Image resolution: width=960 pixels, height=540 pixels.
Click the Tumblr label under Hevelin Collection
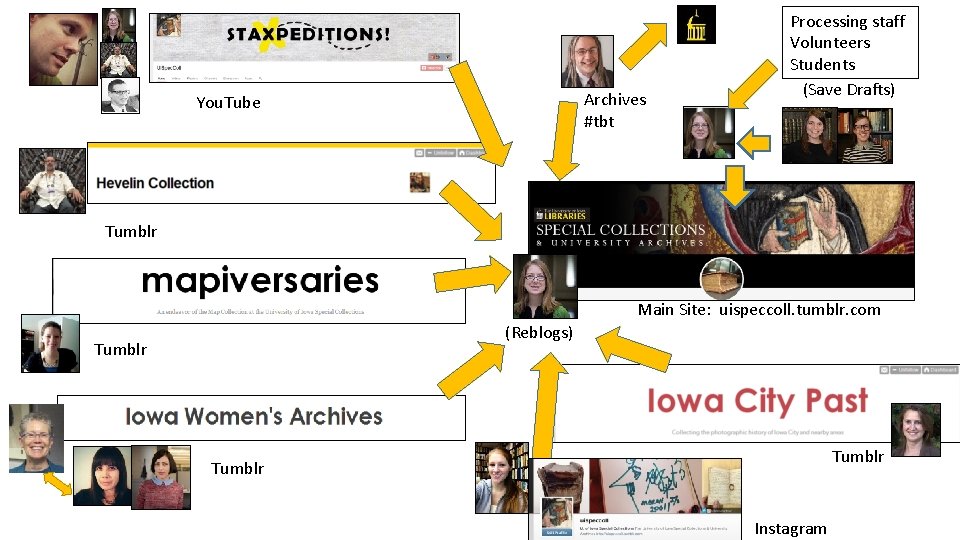(130, 231)
